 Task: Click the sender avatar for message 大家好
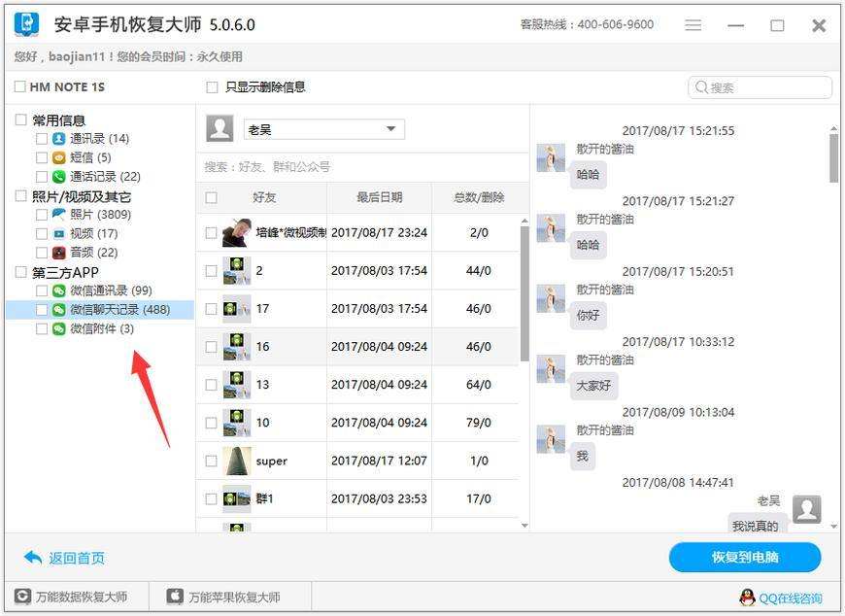(x=551, y=368)
